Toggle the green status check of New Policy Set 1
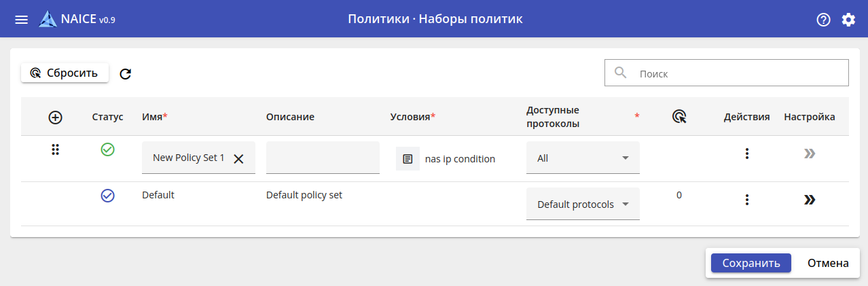 pos(107,149)
